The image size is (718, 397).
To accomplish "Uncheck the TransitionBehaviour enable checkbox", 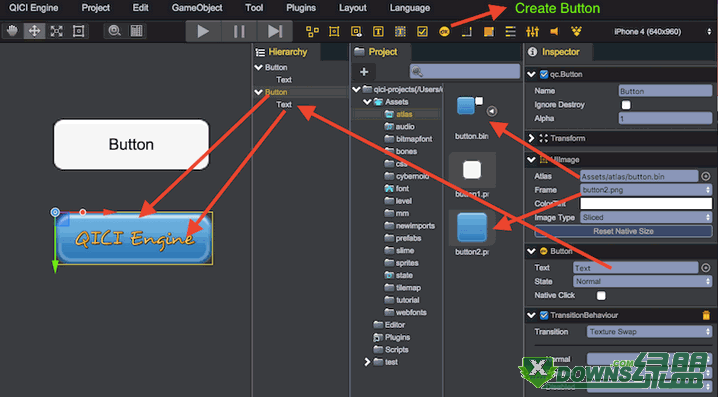I will tap(544, 315).
